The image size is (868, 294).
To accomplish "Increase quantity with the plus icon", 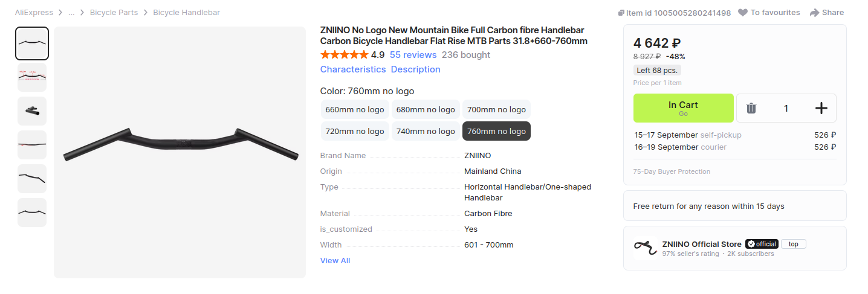I will coord(821,109).
